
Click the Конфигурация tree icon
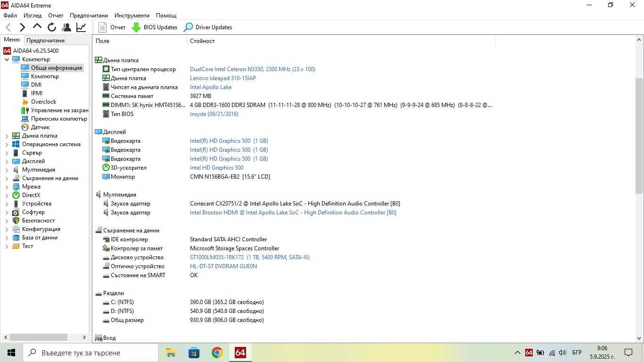(16, 229)
